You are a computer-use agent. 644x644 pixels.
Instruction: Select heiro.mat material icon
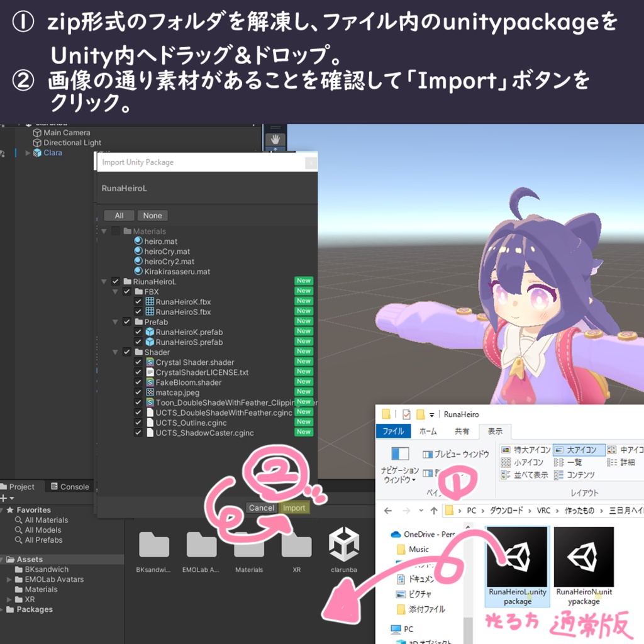click(x=138, y=241)
